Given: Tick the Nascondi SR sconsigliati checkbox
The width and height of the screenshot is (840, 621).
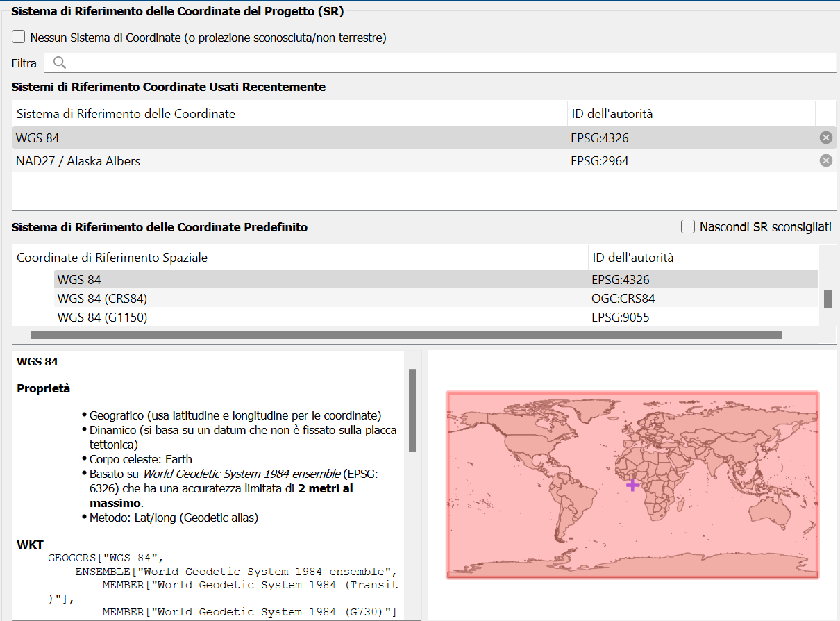Looking at the screenshot, I should pyautogui.click(x=688, y=226).
